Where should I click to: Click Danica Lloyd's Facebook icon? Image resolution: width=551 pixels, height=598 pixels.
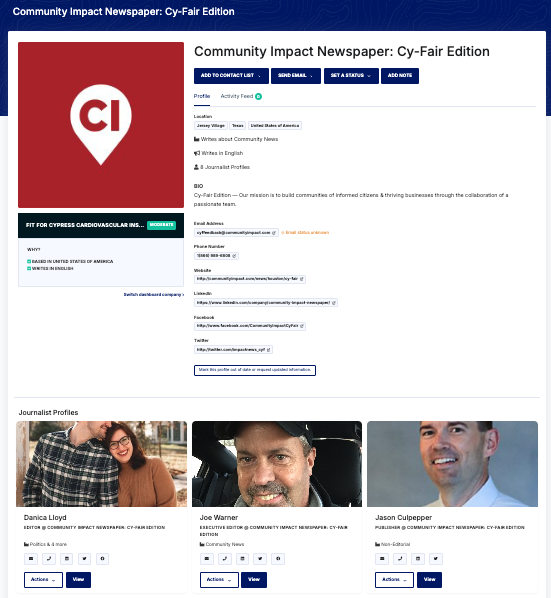click(102, 559)
